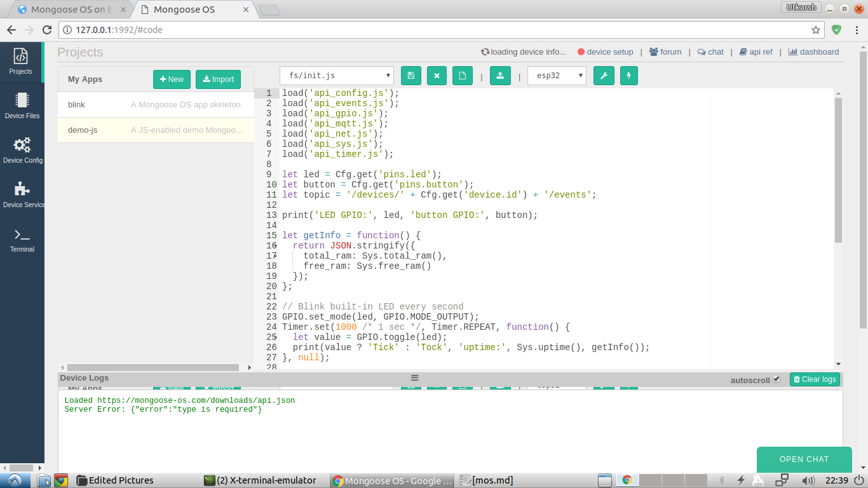This screenshot has height=488, width=868.
Task: Expand the fs/init.js file dropdown
Action: pyautogui.click(x=337, y=76)
